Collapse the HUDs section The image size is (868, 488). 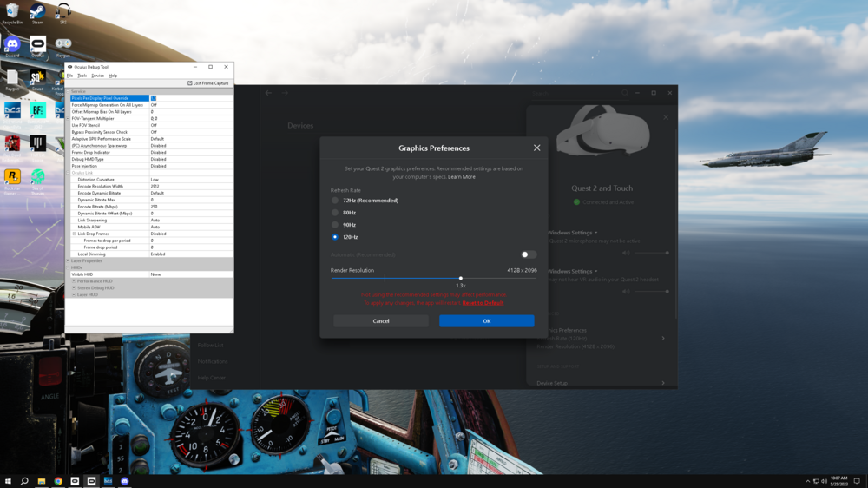[x=68, y=267]
